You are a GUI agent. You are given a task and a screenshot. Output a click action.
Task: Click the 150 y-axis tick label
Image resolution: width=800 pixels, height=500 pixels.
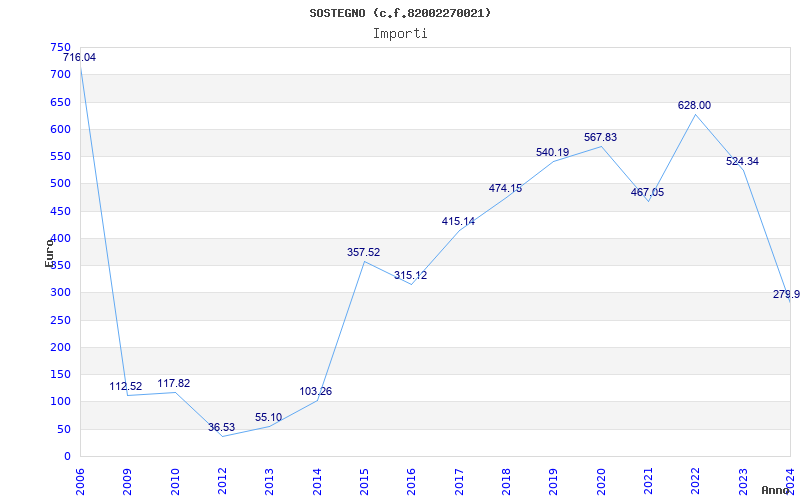pos(61,374)
